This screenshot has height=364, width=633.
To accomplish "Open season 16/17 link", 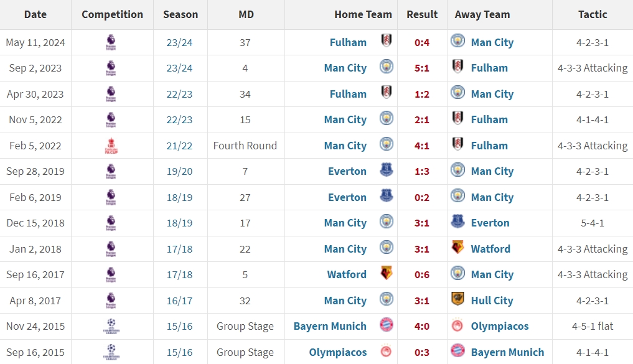I will 180,301.
